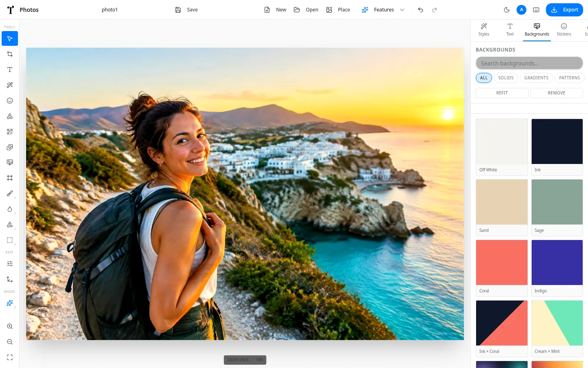The height and width of the screenshot is (368, 588).
Task: Click the fit to screen icon
Action: tap(10, 357)
